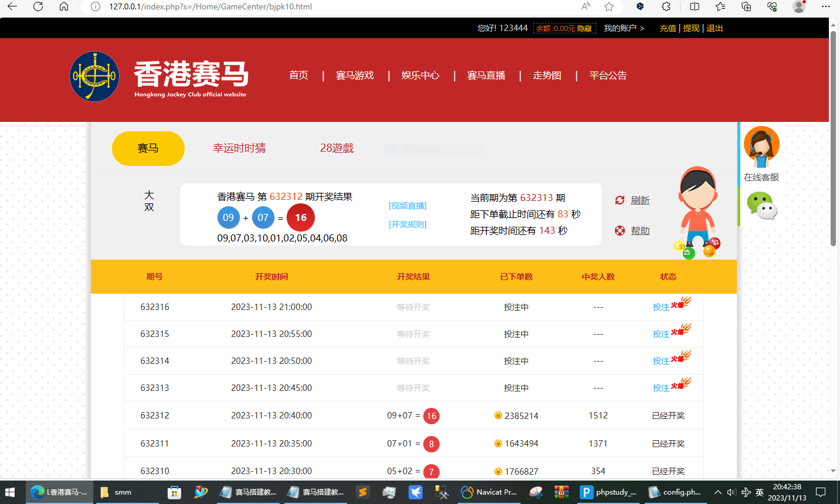The image size is (840, 504).
Task: Click 投注 for period 632316
Action: (661, 307)
